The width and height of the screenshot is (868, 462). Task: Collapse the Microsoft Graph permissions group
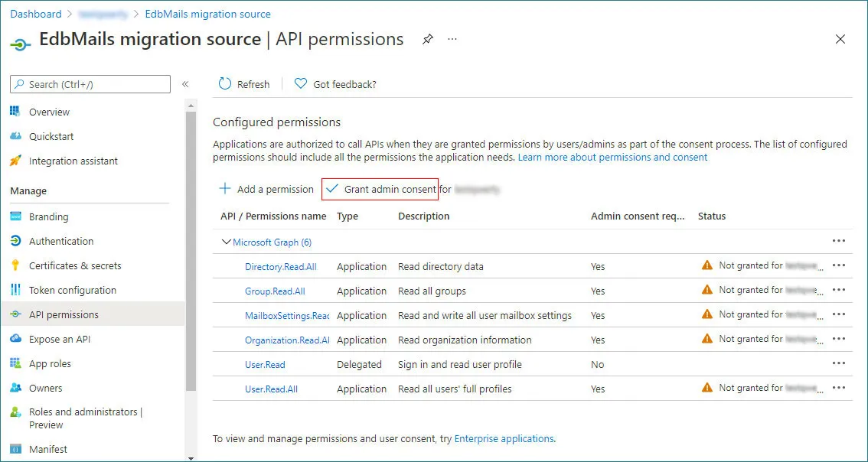(x=226, y=242)
